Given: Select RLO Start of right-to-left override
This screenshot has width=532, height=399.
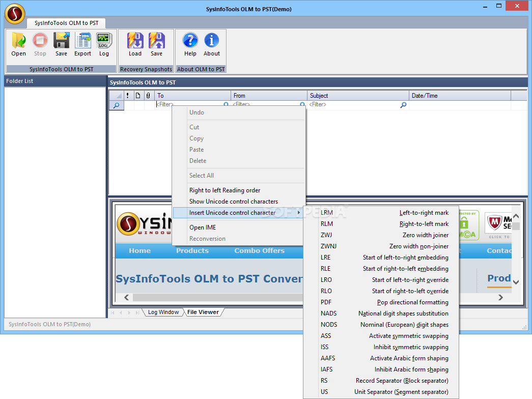Looking at the screenshot, I should [x=381, y=291].
